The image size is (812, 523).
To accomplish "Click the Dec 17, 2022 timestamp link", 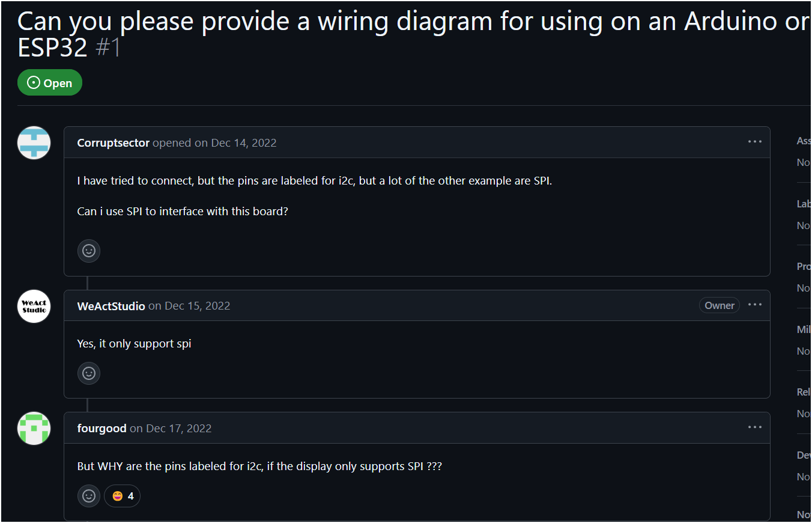I will 179,429.
